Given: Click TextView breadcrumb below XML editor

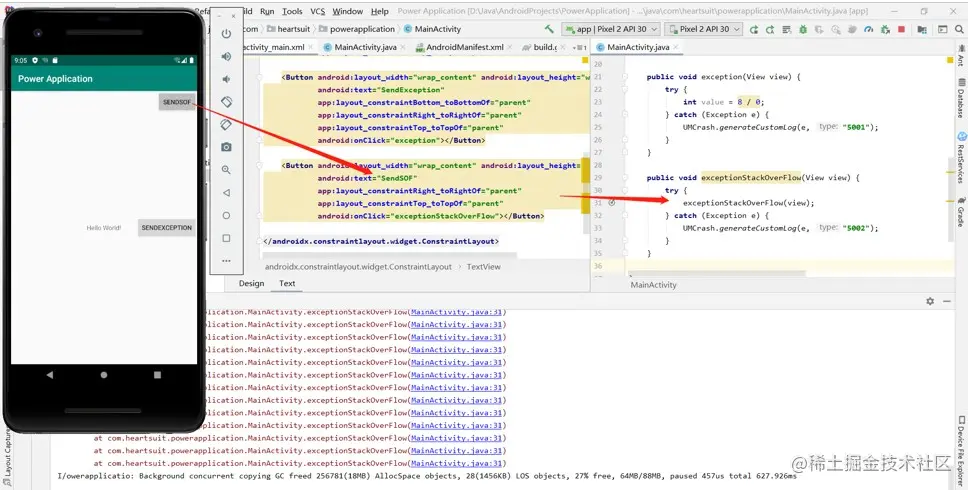Looking at the screenshot, I should click(x=483, y=267).
